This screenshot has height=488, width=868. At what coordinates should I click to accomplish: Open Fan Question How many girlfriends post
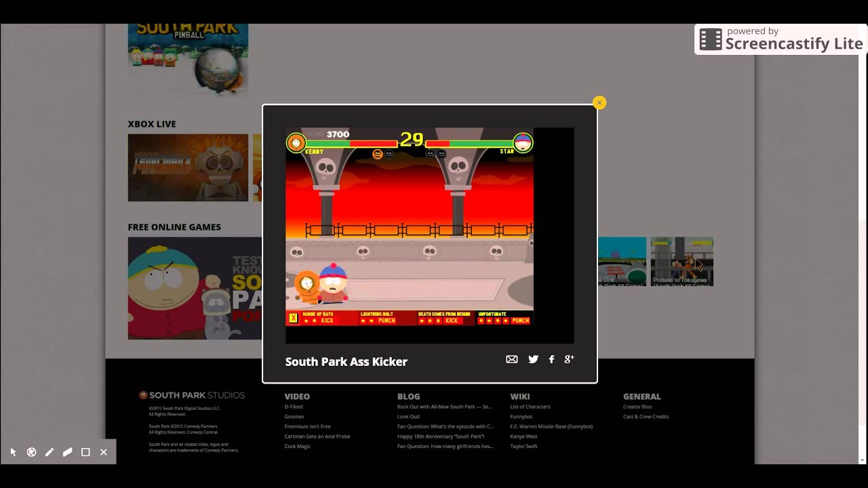pyautogui.click(x=445, y=447)
